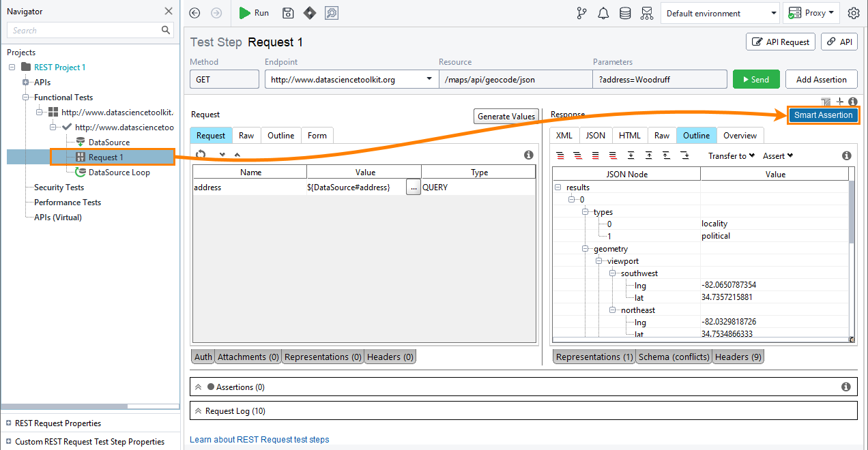This screenshot has height=450, width=868.
Task: Click the info icon in the Assertions bar
Action: tap(846, 387)
